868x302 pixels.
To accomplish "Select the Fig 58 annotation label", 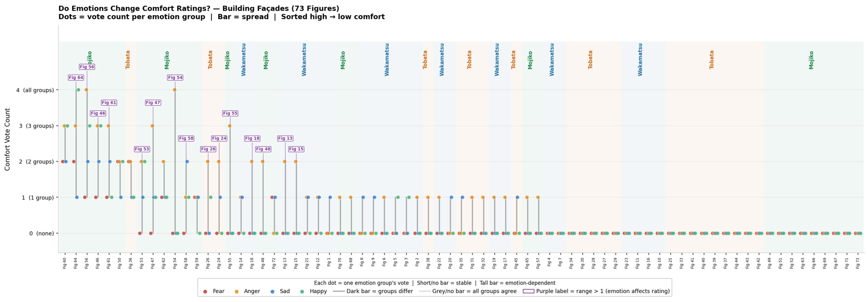I will (186, 138).
